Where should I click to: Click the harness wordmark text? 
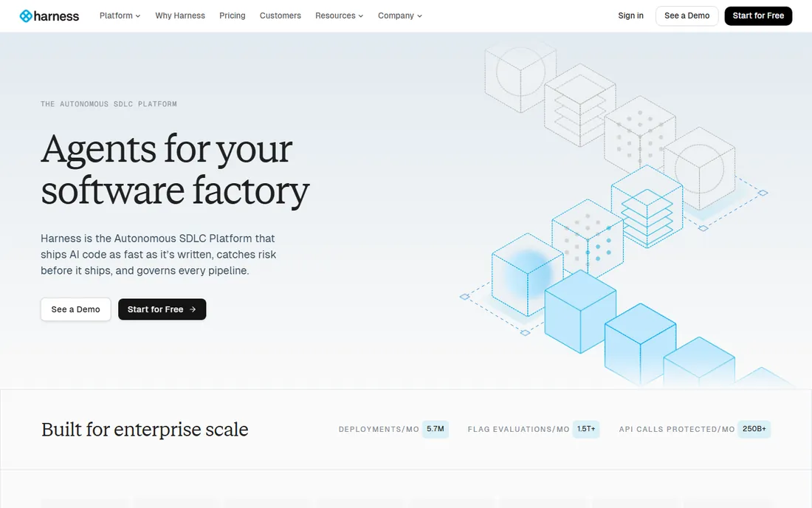point(56,16)
